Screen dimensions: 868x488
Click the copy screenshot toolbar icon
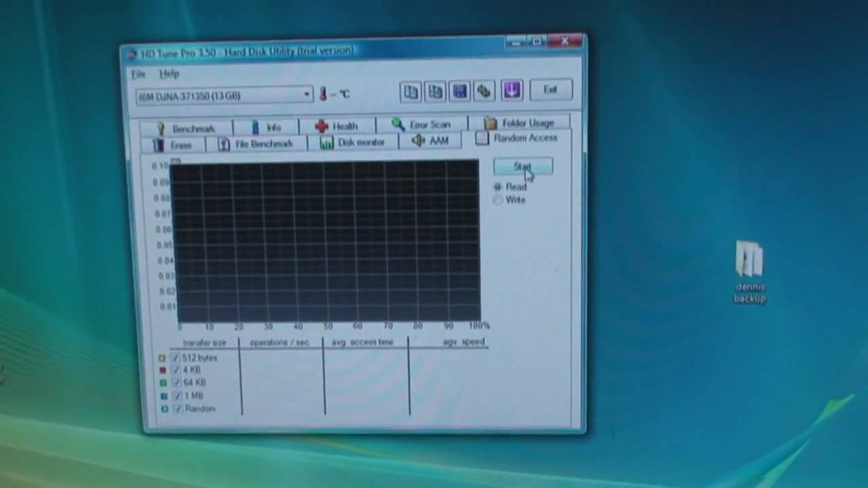click(x=435, y=91)
